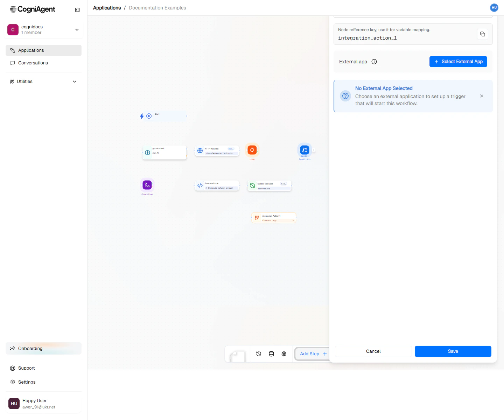Click the Applications breadcrumb link
The height and width of the screenshot is (420, 504).
click(107, 8)
